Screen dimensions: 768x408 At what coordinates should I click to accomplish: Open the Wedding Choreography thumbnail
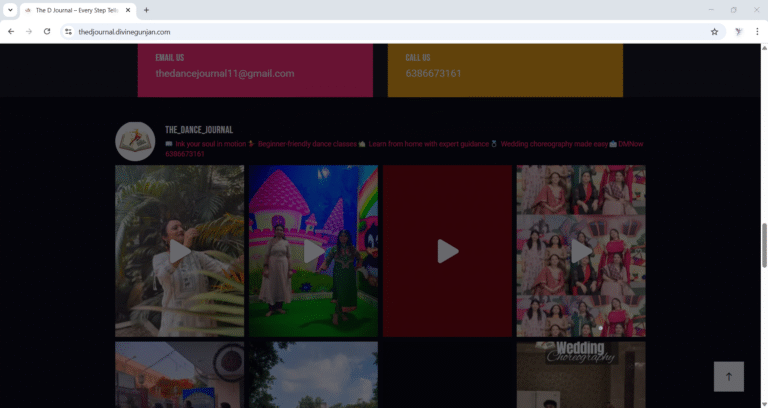point(581,375)
